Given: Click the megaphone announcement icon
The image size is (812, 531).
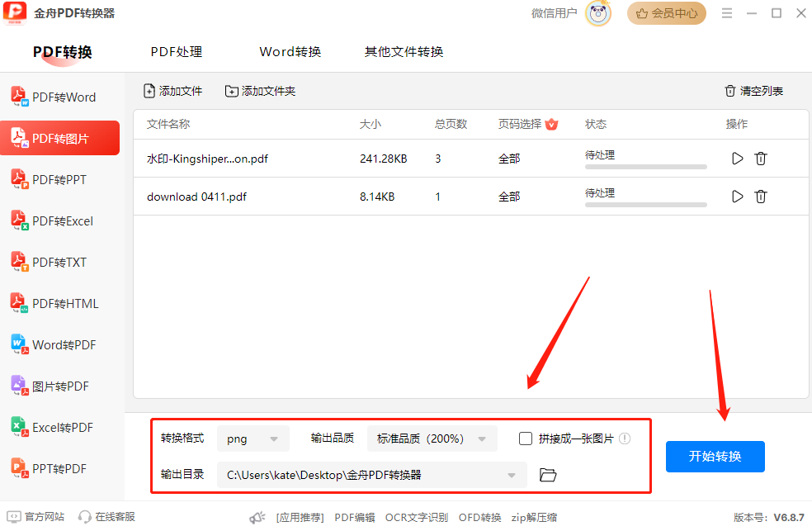Looking at the screenshot, I should click(x=257, y=517).
